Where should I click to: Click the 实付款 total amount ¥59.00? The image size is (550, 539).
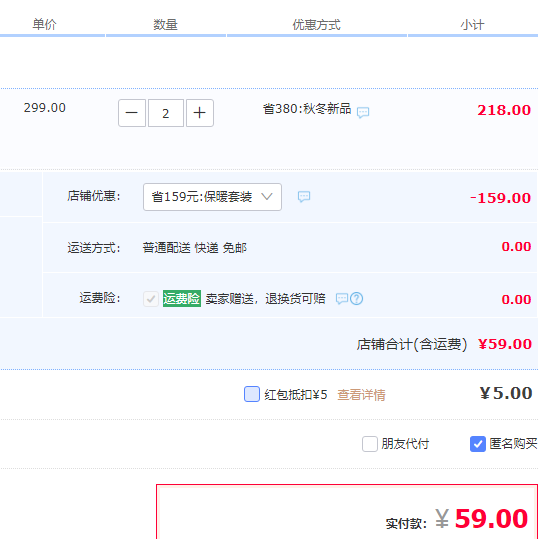[x=481, y=518]
